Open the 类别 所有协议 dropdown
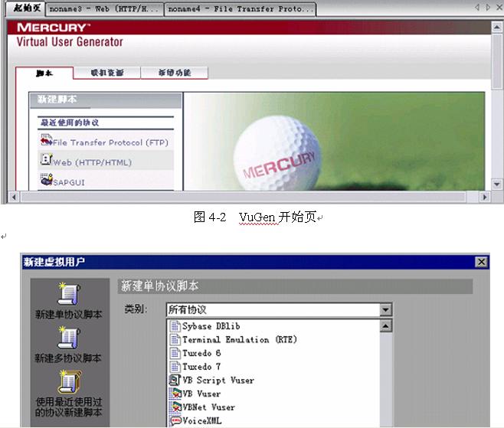 (x=279, y=310)
